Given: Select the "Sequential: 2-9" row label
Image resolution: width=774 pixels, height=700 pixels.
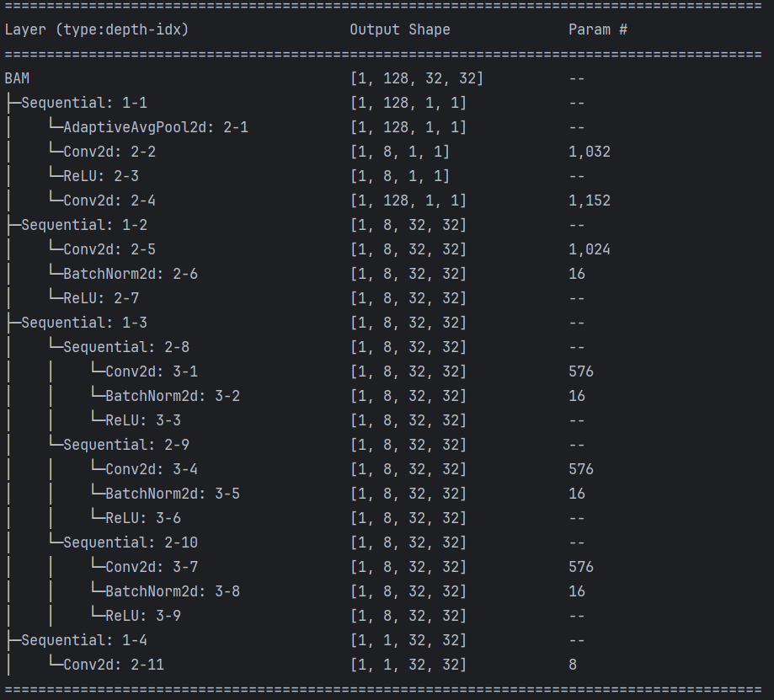Looking at the screenshot, I should 126,445.
